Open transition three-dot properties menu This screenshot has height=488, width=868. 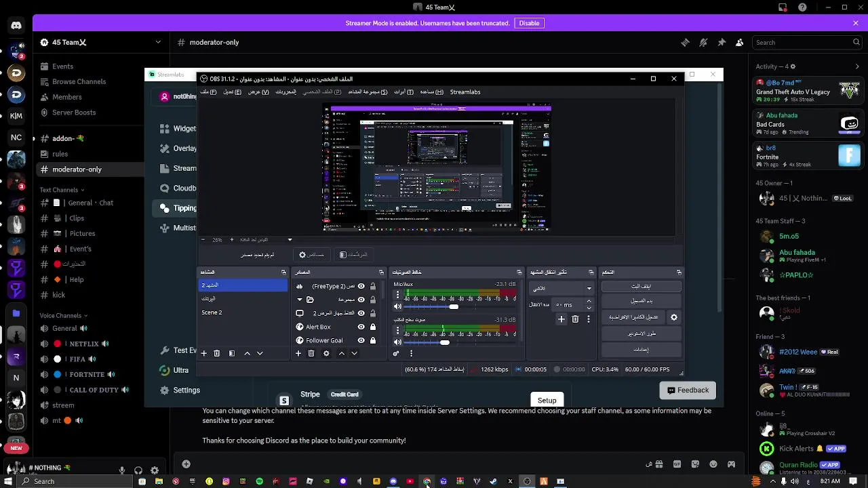[x=589, y=319]
